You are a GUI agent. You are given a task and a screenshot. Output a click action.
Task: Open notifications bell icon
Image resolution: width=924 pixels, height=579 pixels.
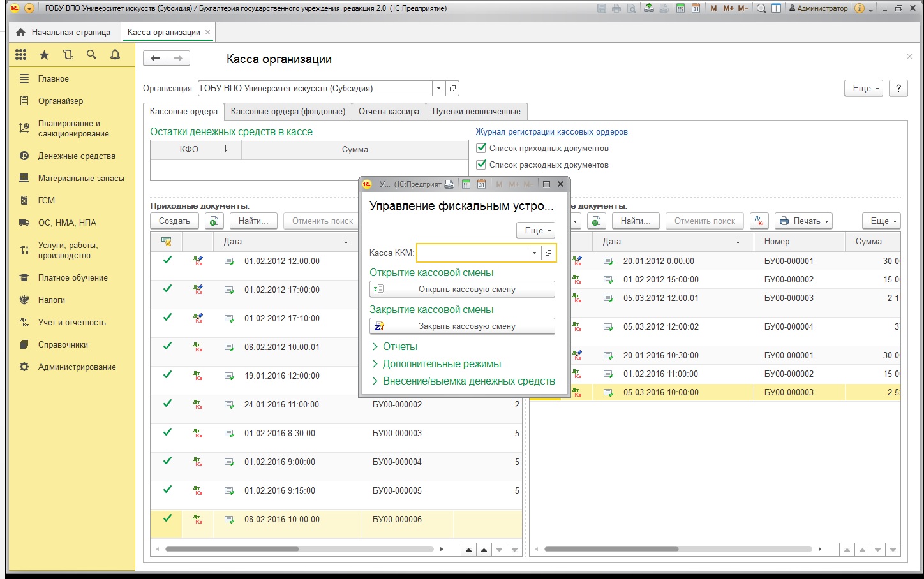click(115, 55)
